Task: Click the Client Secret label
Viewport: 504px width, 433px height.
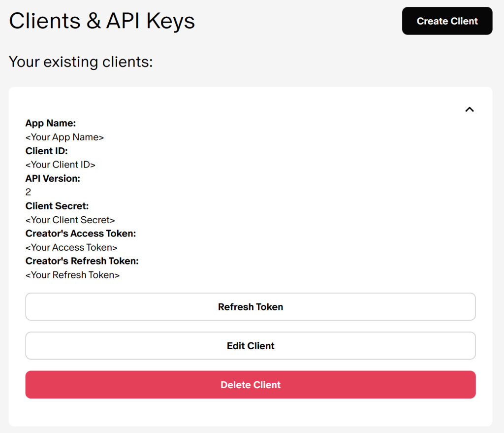Action: pos(57,206)
